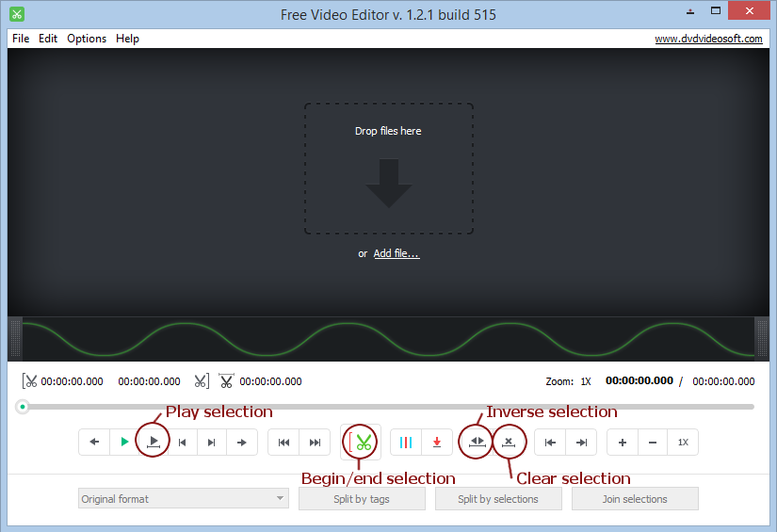Go to previous frame button
The width and height of the screenshot is (777, 532).
[x=183, y=442]
